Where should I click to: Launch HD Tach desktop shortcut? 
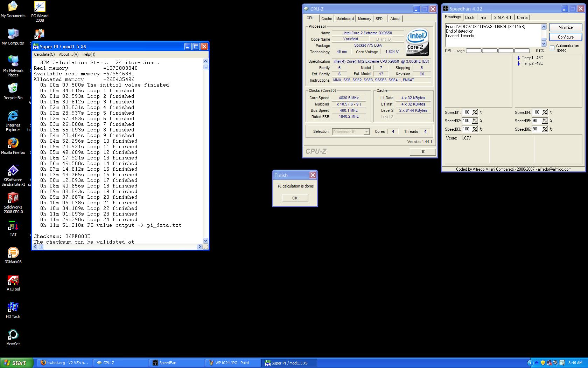(13, 310)
